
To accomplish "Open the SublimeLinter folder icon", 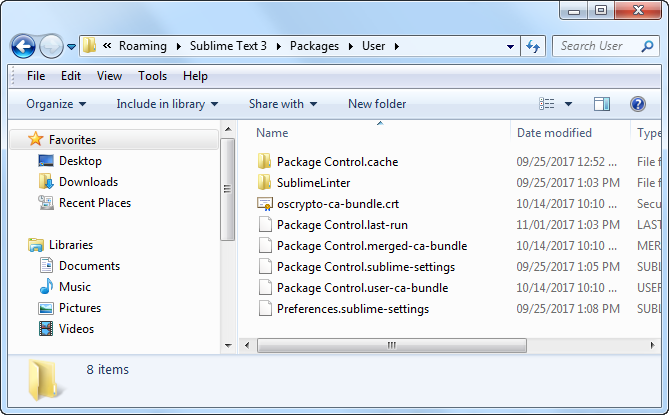I will click(265, 183).
